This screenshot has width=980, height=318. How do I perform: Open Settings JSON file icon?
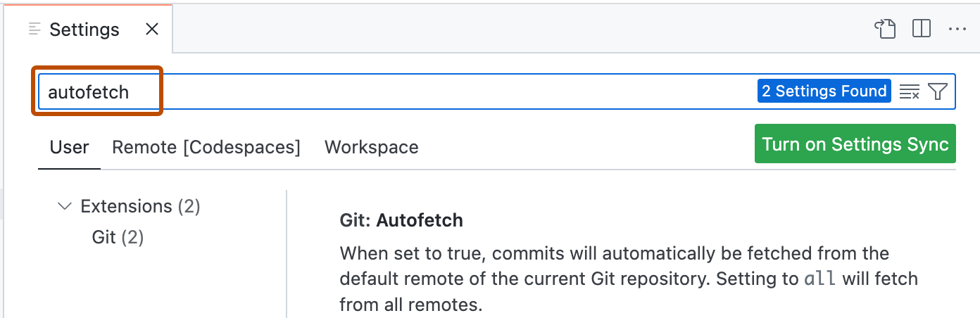point(885,29)
